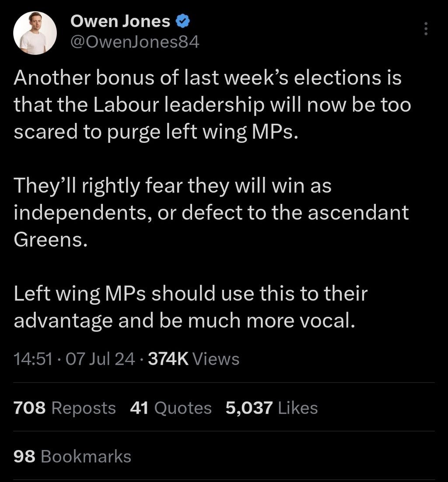This screenshot has width=448, height=482.
Task: Click the 98 Bookmarks count
Action: click(x=73, y=456)
